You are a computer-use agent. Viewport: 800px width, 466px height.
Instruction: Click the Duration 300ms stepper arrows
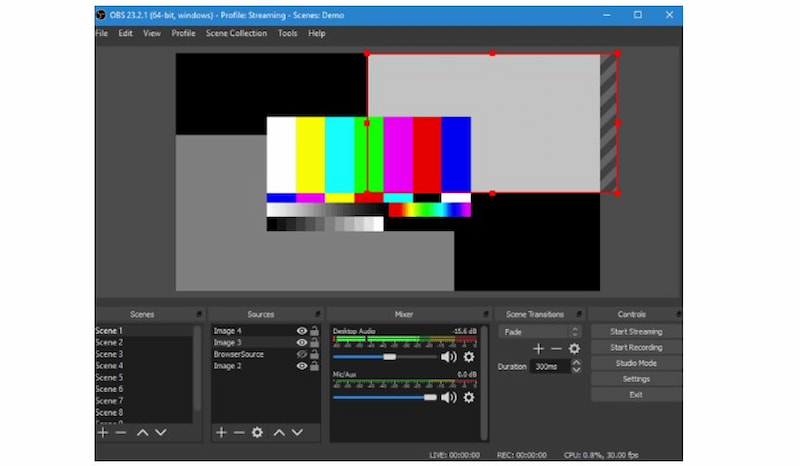point(575,367)
